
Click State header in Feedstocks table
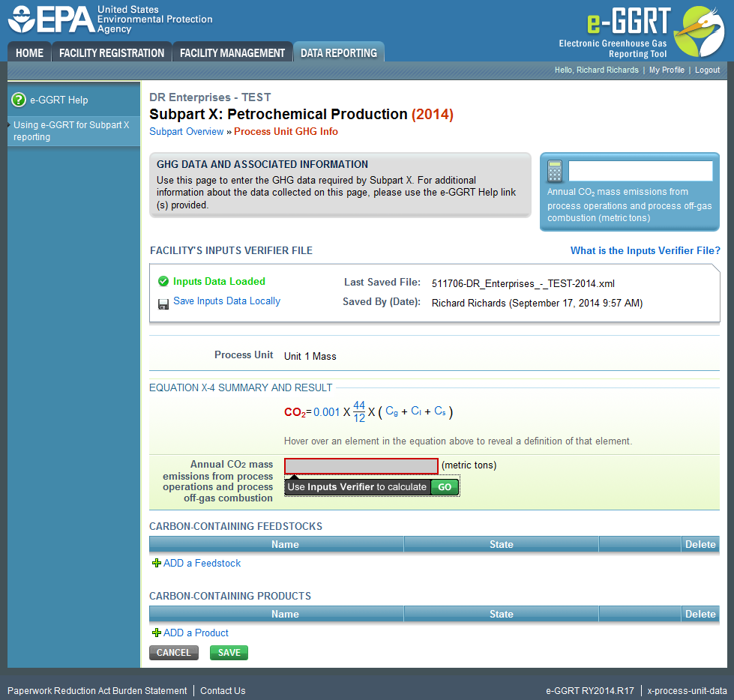(502, 544)
